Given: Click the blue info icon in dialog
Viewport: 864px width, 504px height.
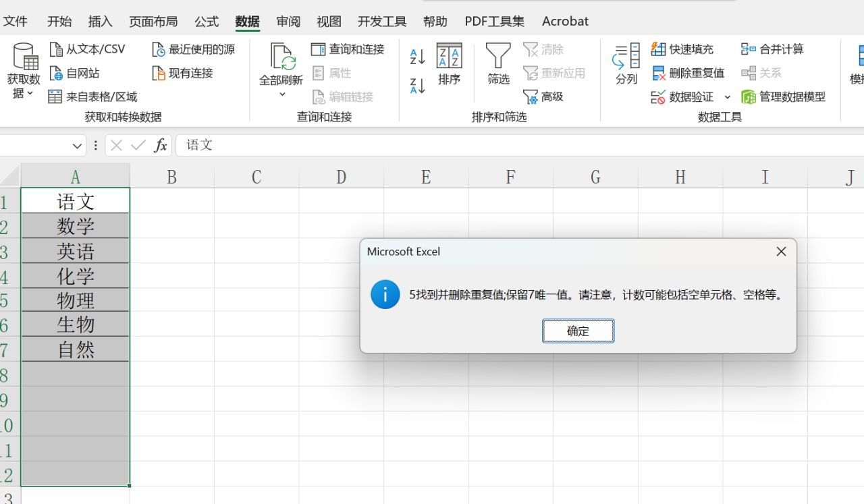Looking at the screenshot, I should tap(385, 294).
